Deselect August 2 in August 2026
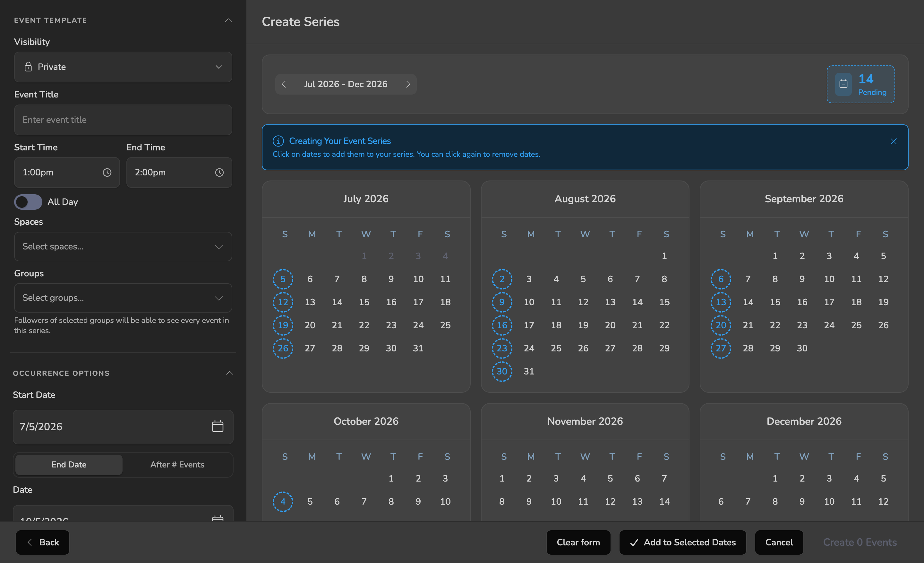Screen dimensions: 924x563 [502, 279]
